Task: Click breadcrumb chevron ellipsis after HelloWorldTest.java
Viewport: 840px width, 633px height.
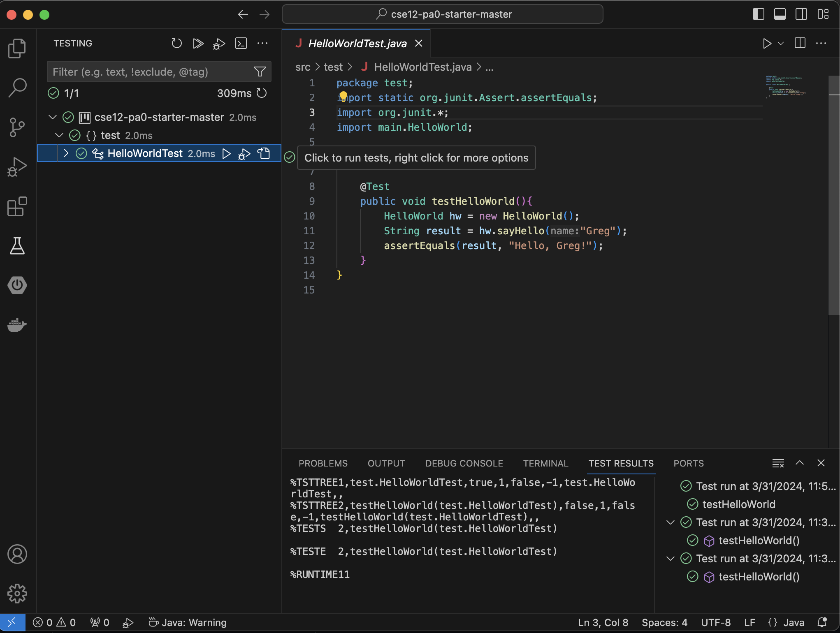Action: (490, 67)
